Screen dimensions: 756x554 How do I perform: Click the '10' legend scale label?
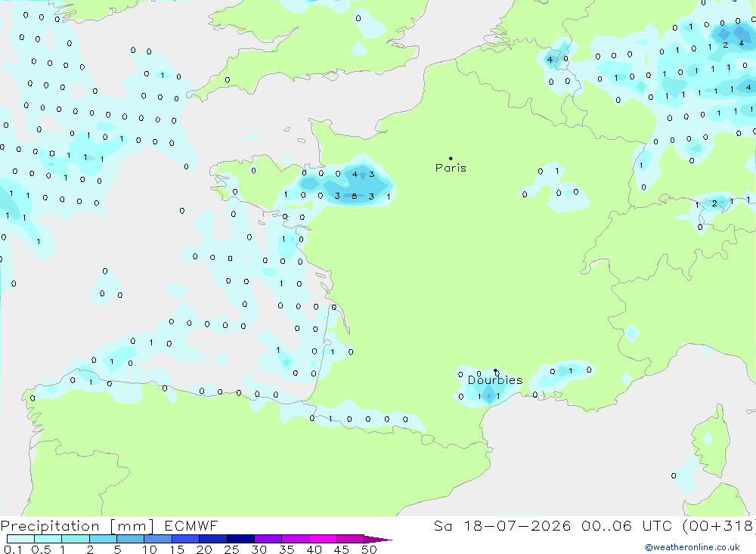pos(149,549)
